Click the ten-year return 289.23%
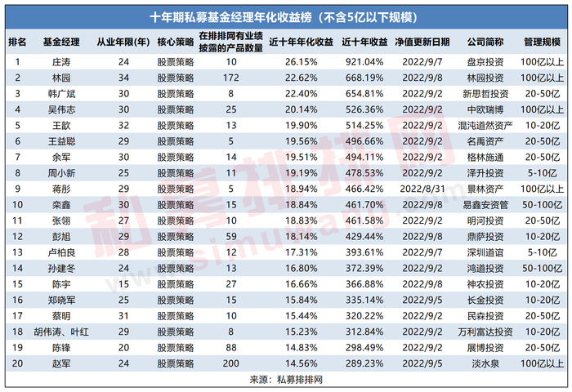The width and height of the screenshot is (572, 392). [x=364, y=363]
